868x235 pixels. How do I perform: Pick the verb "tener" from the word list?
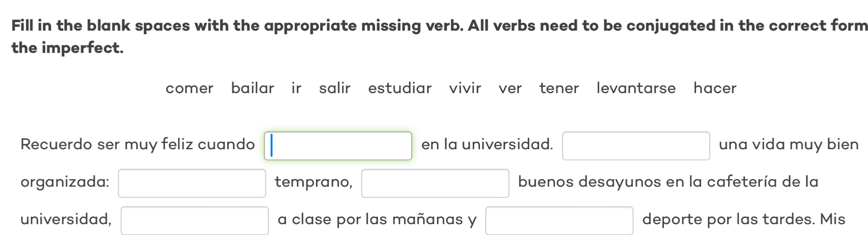click(559, 89)
